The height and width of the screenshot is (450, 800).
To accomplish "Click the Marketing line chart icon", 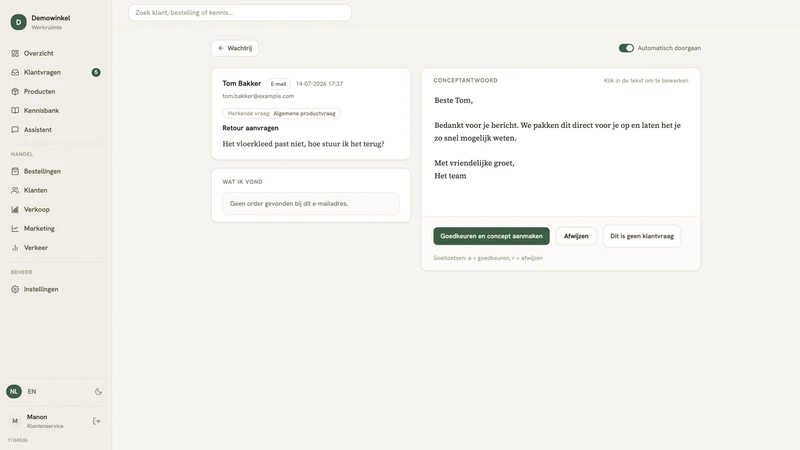I will tap(15, 229).
